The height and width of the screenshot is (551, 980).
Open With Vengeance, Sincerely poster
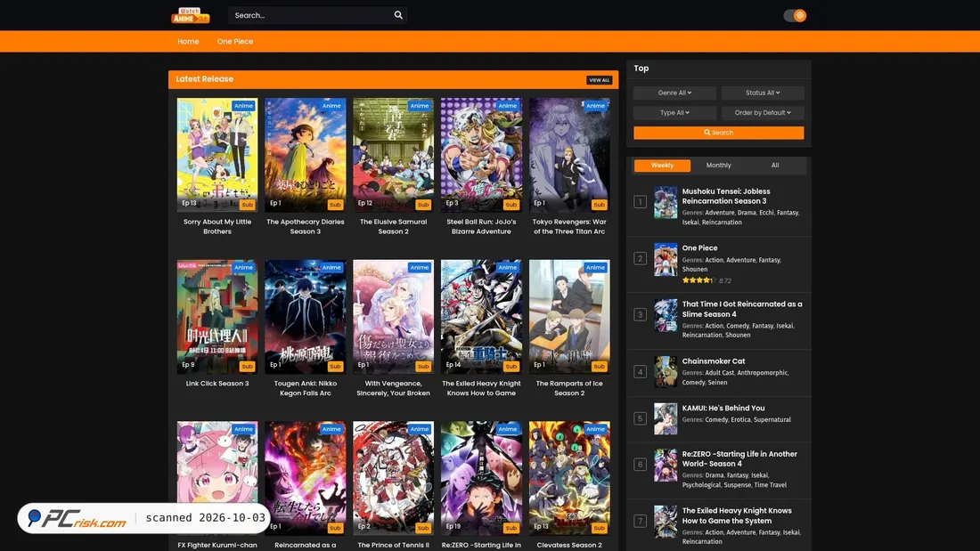point(393,317)
